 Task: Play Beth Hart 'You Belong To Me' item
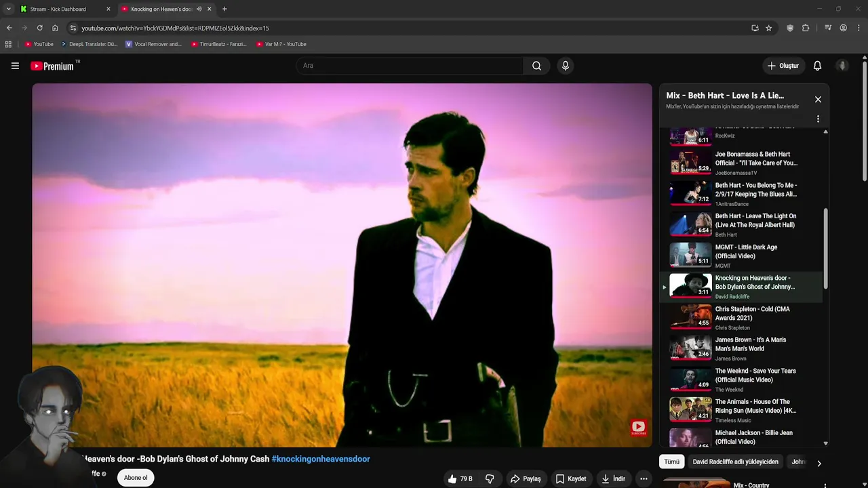(741, 194)
